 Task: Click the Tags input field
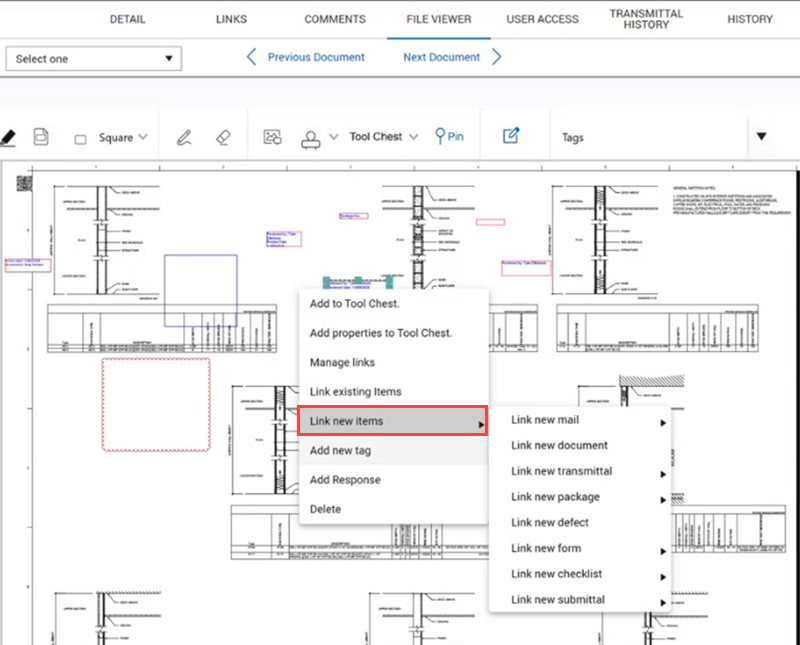pyautogui.click(x=640, y=138)
